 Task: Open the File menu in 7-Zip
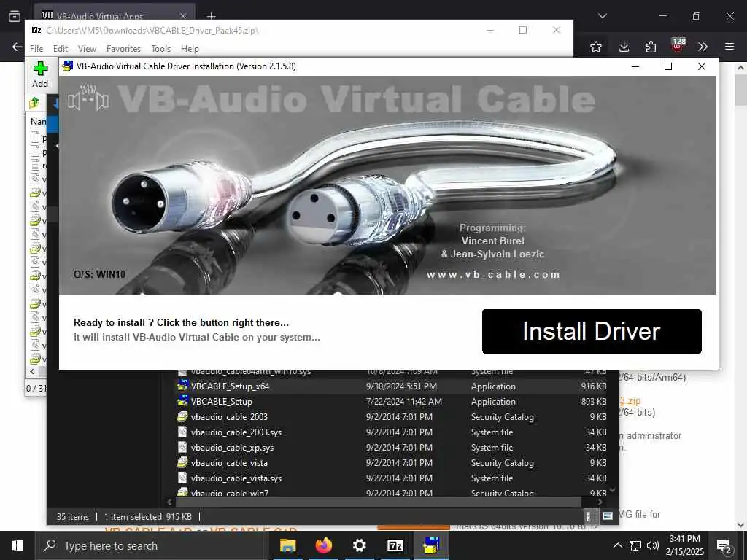[x=36, y=49]
